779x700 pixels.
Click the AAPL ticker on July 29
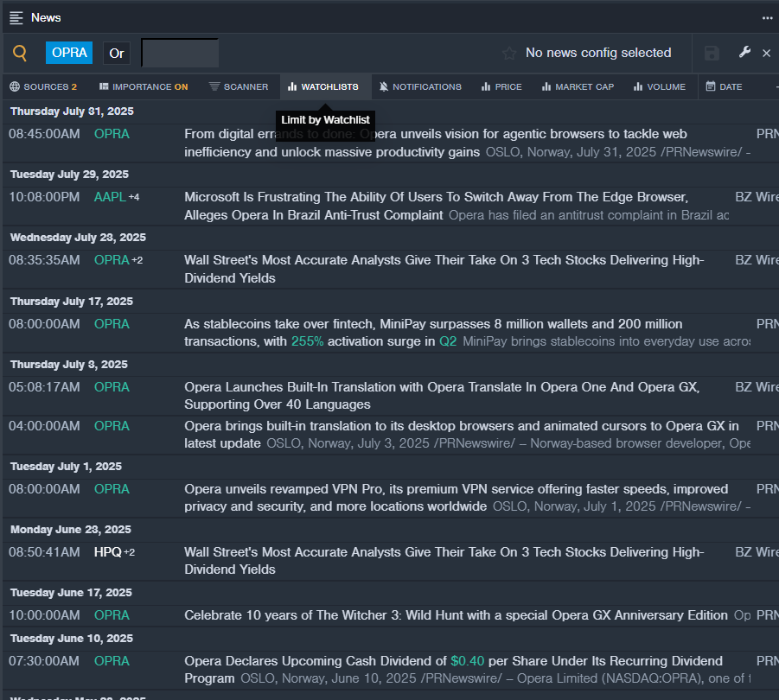[110, 197]
